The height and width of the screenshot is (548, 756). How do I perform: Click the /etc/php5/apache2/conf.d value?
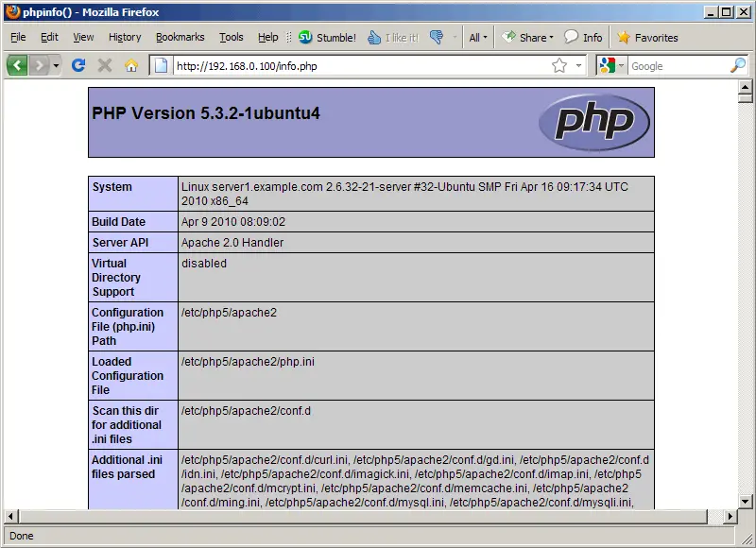(246, 411)
